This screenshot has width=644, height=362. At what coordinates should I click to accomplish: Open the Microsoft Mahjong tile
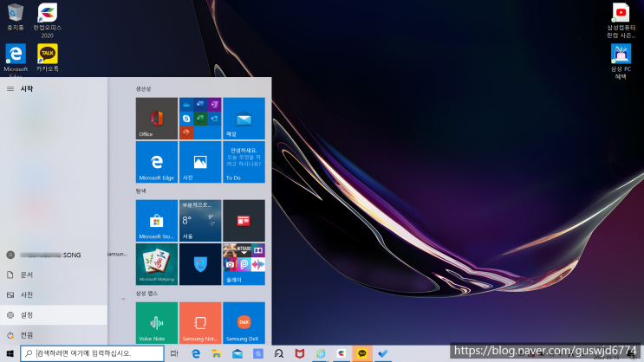pyautogui.click(x=157, y=264)
